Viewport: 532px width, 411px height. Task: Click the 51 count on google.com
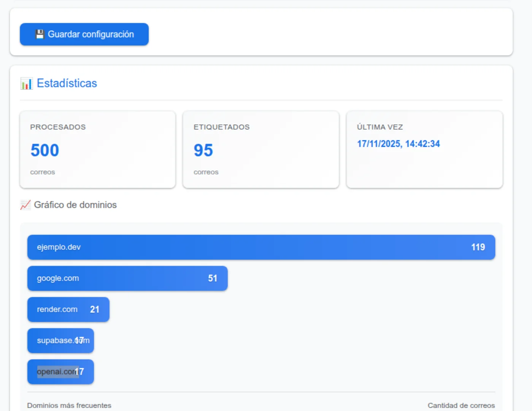(x=213, y=279)
